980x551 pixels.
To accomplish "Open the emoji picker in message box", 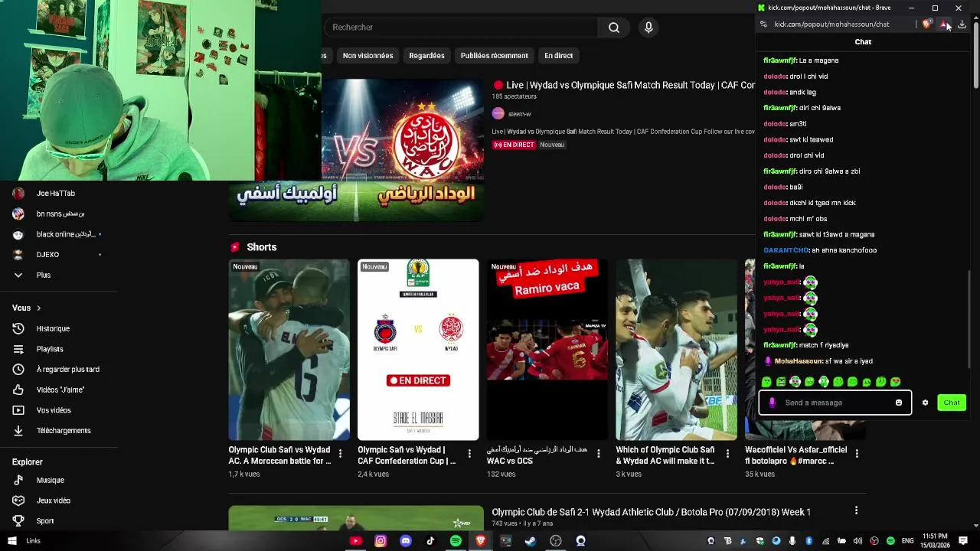I will tap(899, 403).
